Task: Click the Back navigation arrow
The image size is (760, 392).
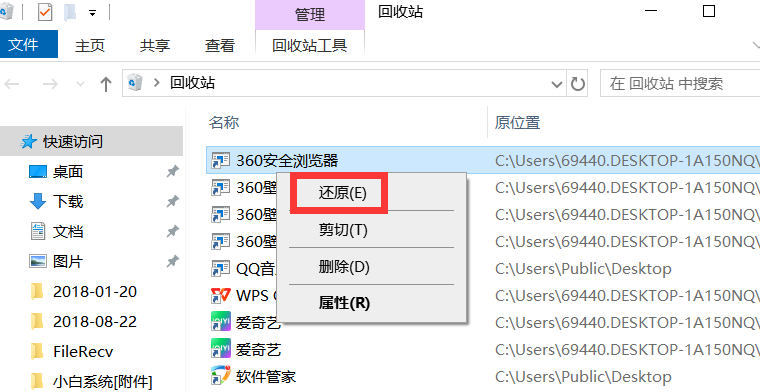Action: (x=11, y=84)
